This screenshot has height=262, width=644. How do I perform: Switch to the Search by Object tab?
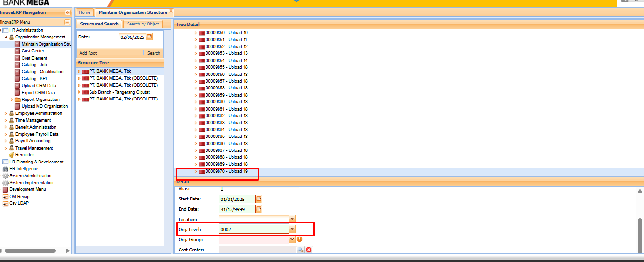tap(143, 24)
